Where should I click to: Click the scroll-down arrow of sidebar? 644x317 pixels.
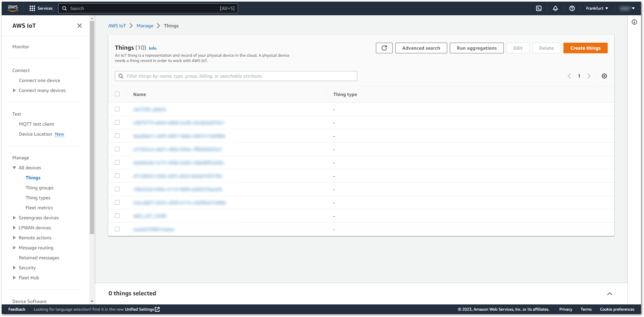pos(92,301)
